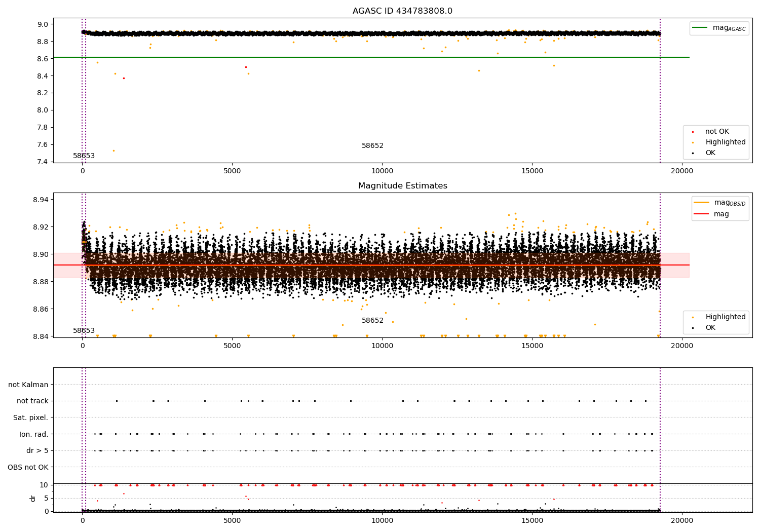Click the "20000" x-tick under the bottom plot
This screenshot has width=760, height=532.
click(682, 520)
